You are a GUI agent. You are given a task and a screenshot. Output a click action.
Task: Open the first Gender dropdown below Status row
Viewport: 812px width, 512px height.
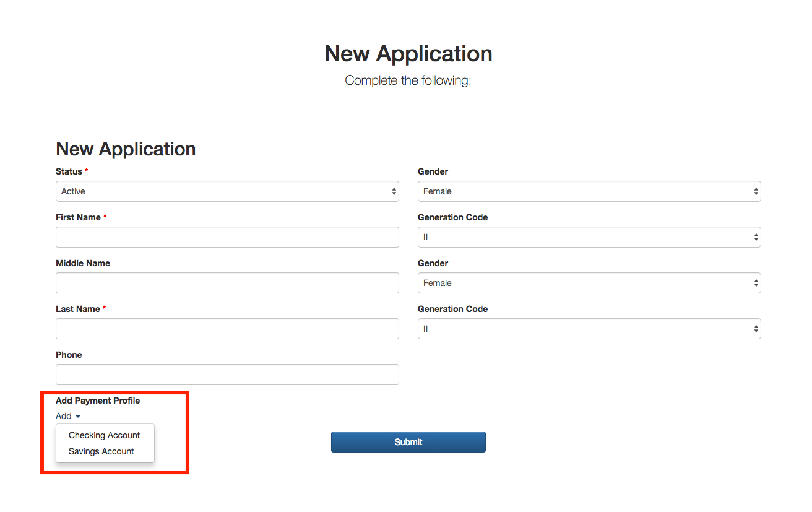click(589, 191)
